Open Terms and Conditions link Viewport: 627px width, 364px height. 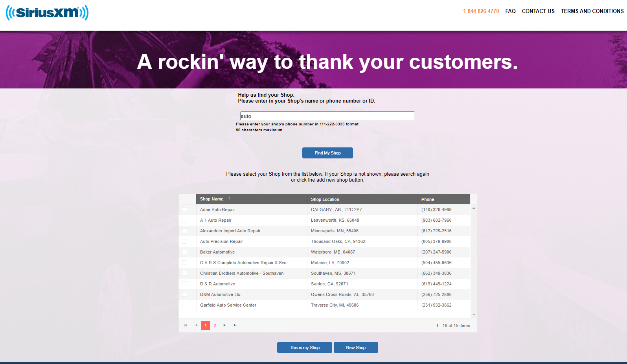tap(592, 11)
